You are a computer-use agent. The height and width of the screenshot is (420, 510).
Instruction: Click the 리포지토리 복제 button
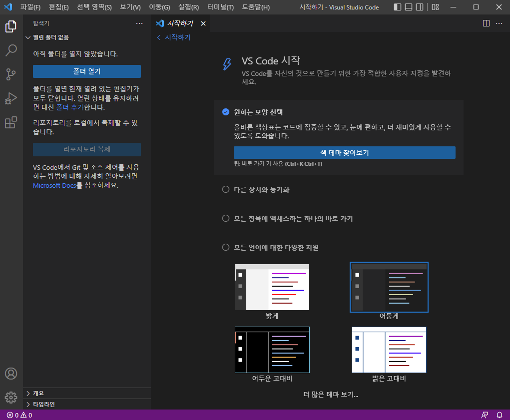click(87, 149)
